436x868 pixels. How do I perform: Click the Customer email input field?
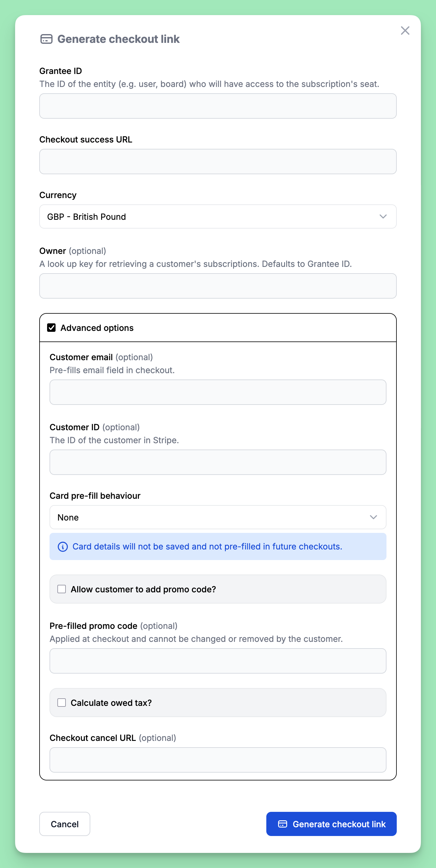[218, 392]
